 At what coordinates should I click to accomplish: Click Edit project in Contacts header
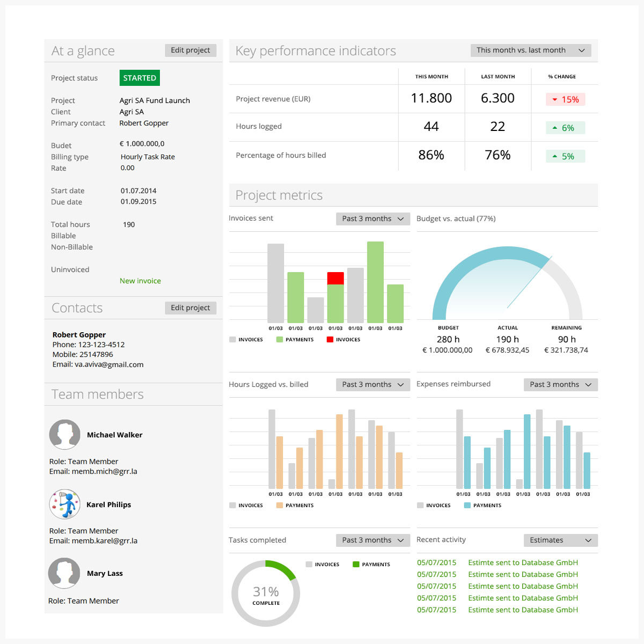point(191,308)
